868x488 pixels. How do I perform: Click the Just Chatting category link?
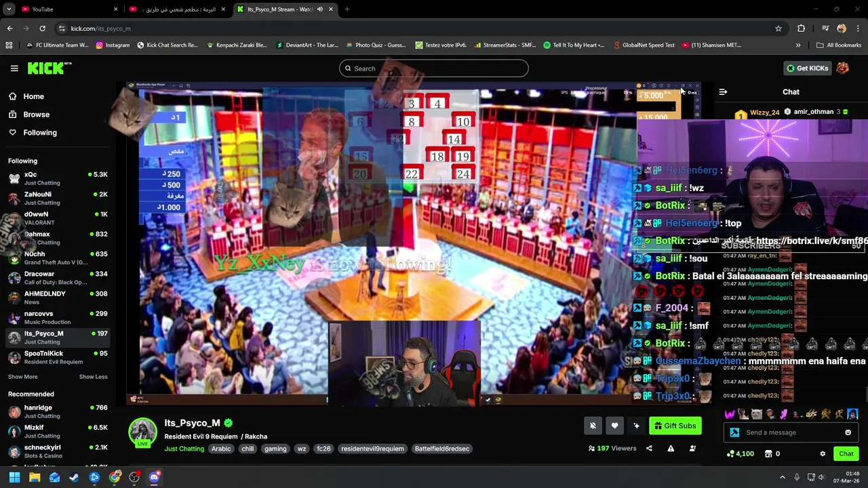pyautogui.click(x=184, y=449)
